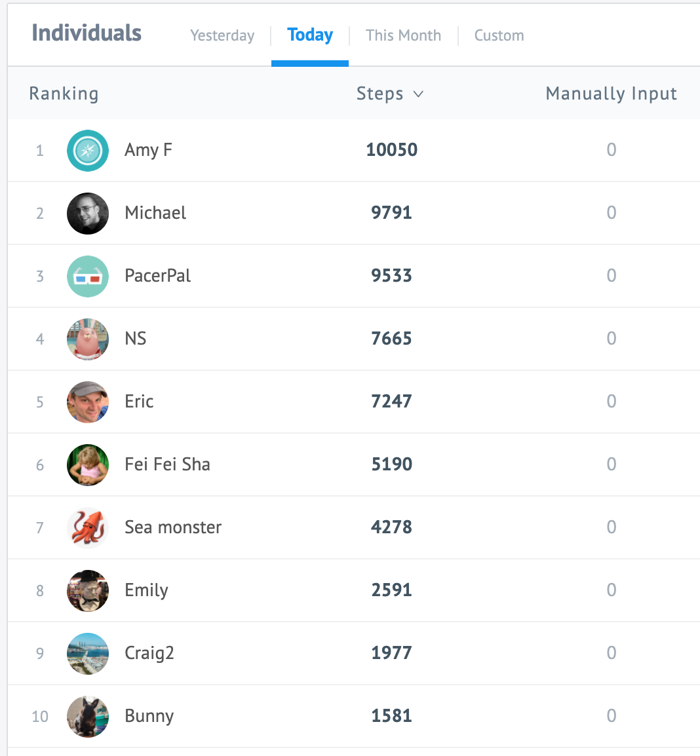Open Bunny's profile avatar
This screenshot has width=700, height=756.
pyautogui.click(x=88, y=717)
